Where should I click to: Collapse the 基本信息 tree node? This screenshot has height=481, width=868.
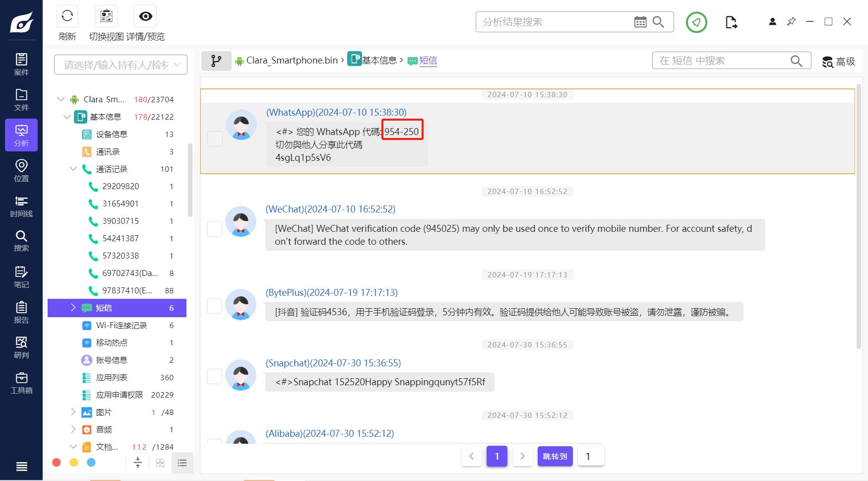pos(67,117)
